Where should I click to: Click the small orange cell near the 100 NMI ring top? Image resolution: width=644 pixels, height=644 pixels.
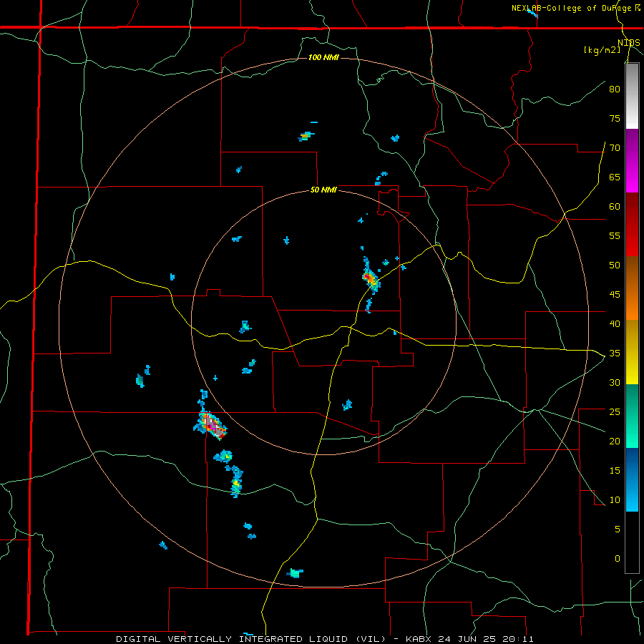coord(306,136)
